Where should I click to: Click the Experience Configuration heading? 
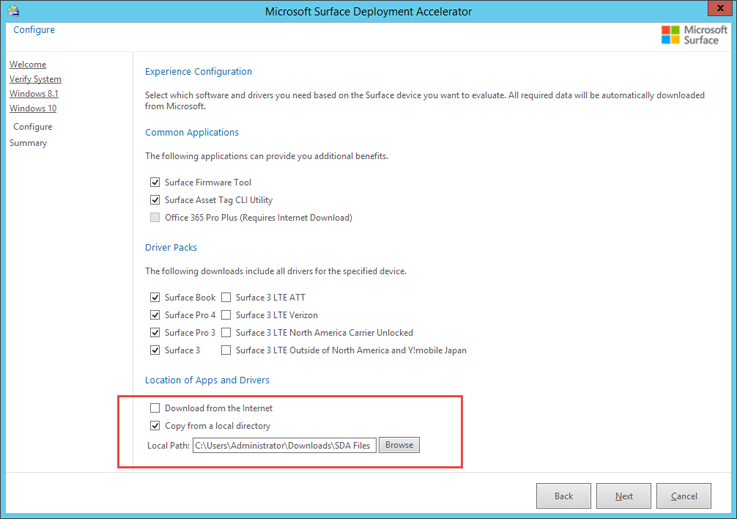point(198,71)
